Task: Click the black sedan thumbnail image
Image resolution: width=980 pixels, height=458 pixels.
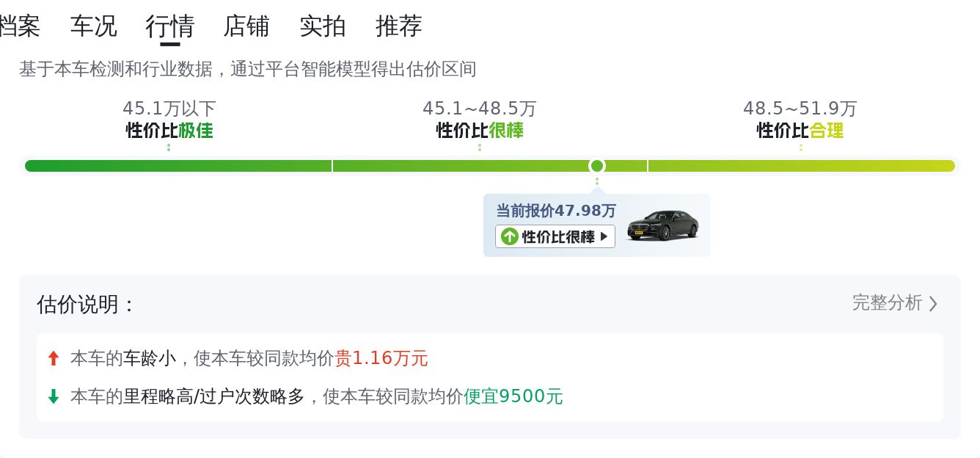Action: pos(662,225)
